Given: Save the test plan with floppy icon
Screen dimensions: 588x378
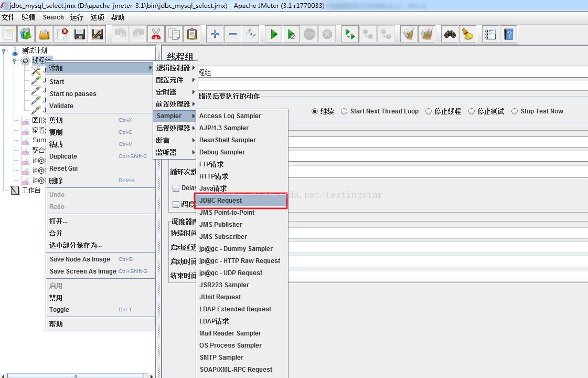Looking at the screenshot, I should 80,34.
